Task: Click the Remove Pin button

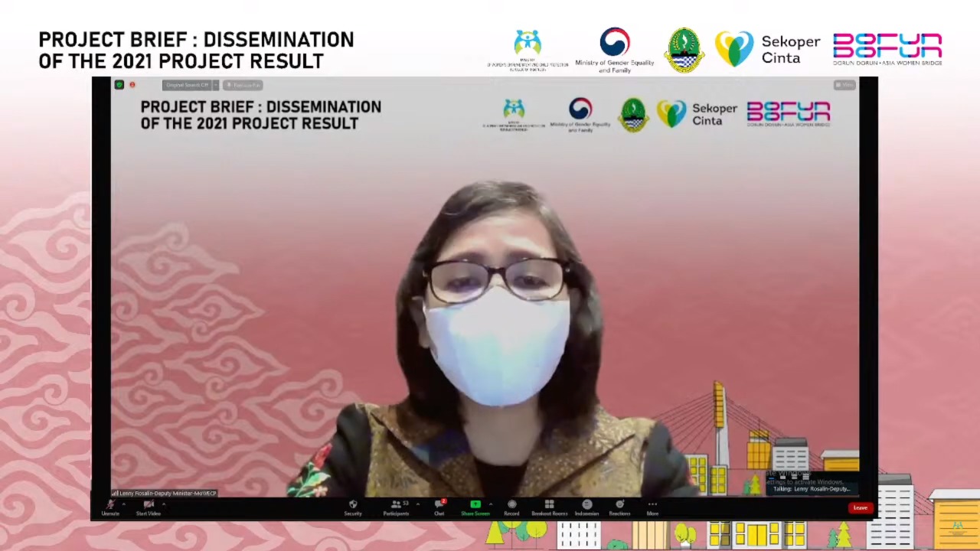Action: pos(243,85)
